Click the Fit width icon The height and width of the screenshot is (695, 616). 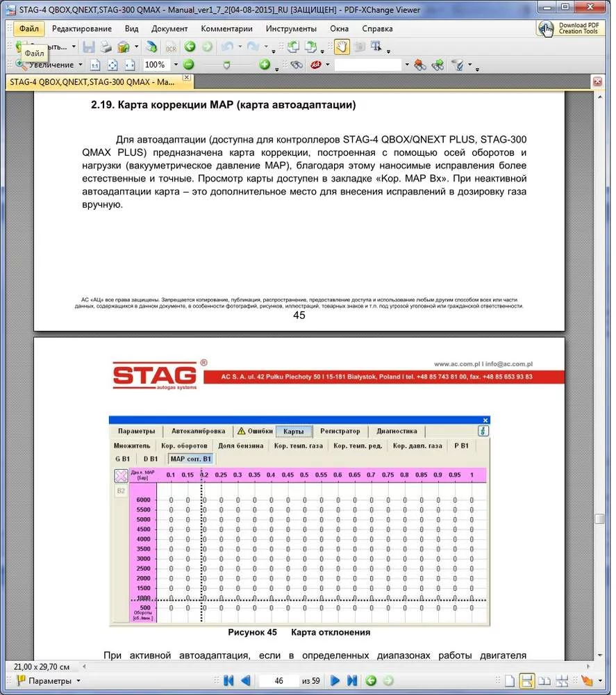[130, 65]
